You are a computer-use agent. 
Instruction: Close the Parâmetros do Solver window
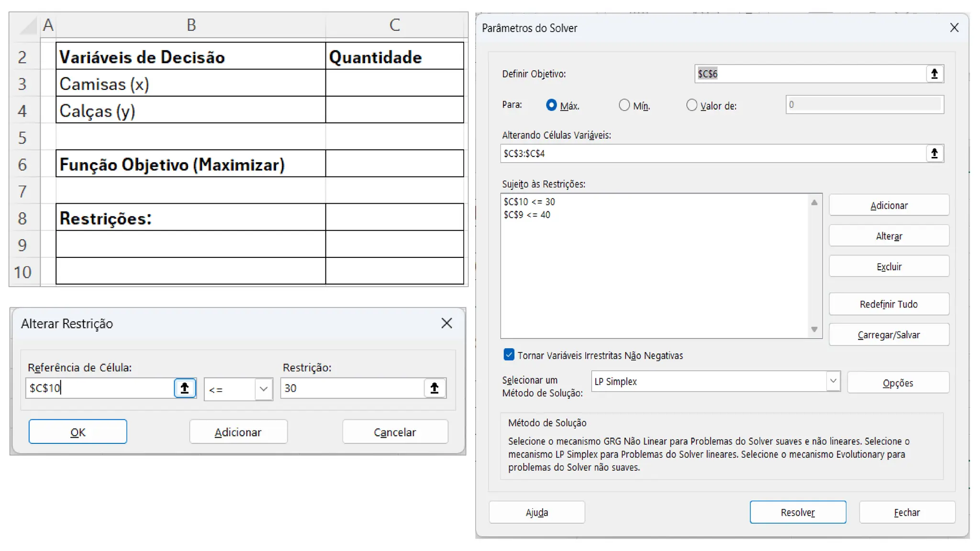954,28
